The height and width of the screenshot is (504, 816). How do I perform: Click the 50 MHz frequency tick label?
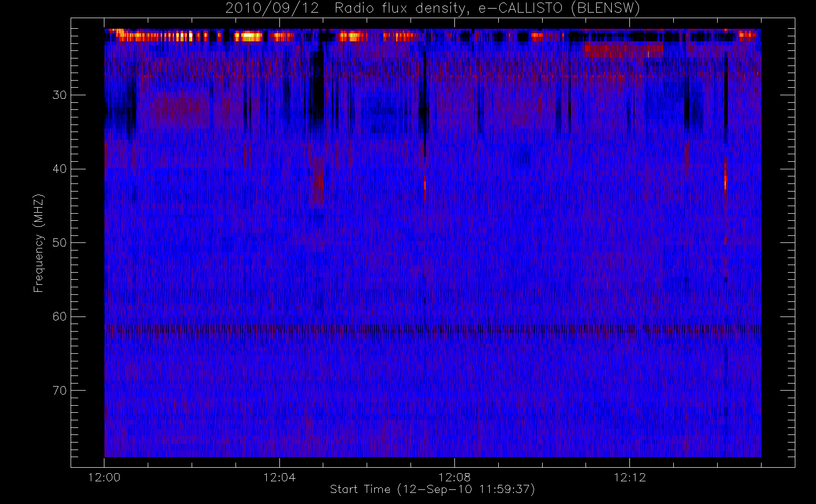tap(60, 242)
